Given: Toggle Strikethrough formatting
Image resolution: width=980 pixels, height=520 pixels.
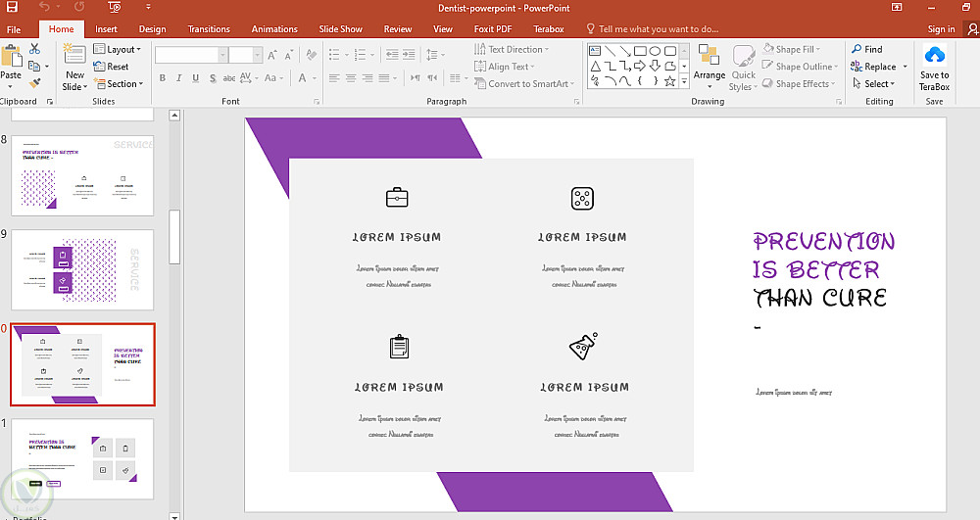Looking at the screenshot, I should tap(228, 78).
